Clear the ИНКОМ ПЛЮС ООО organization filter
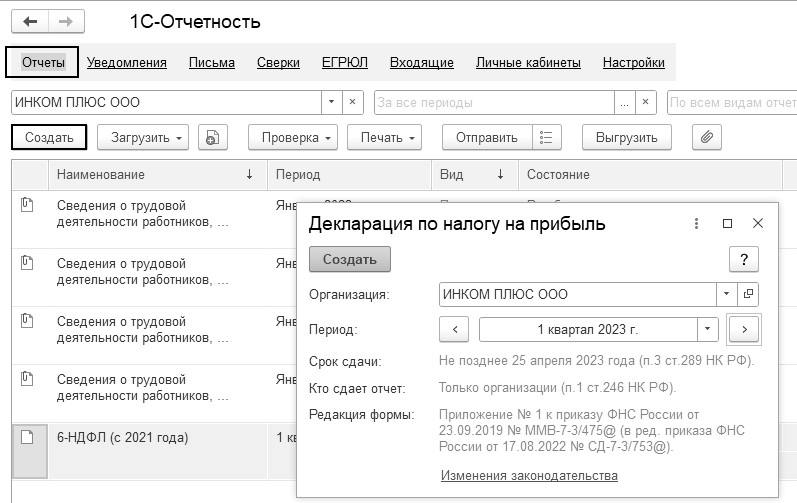Screen dimensions: 797x503 pos(352,102)
